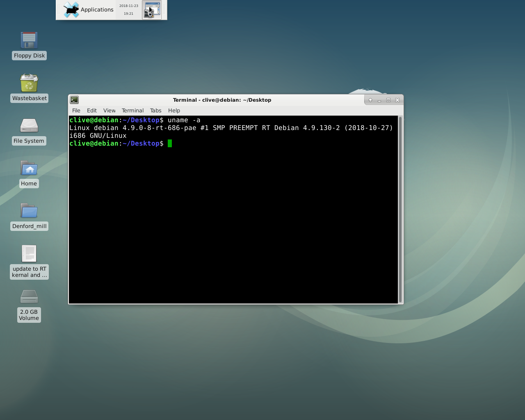Click the terminal title bar text
This screenshot has height=420, width=525.
222,100
